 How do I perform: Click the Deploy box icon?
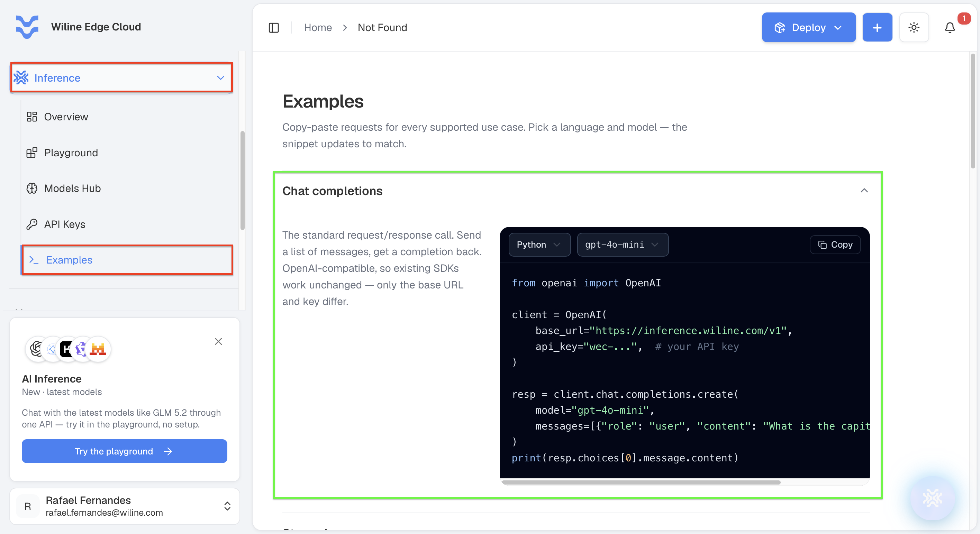coord(780,27)
